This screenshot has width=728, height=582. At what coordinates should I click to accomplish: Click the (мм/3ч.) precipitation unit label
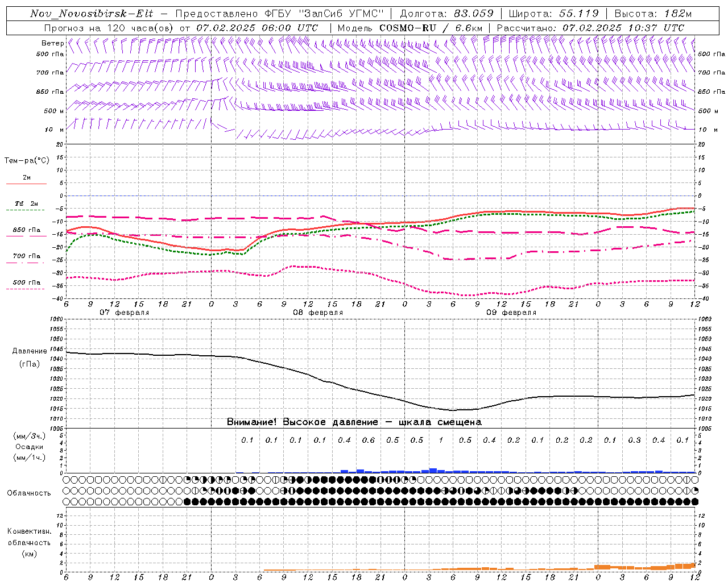pyautogui.click(x=29, y=436)
